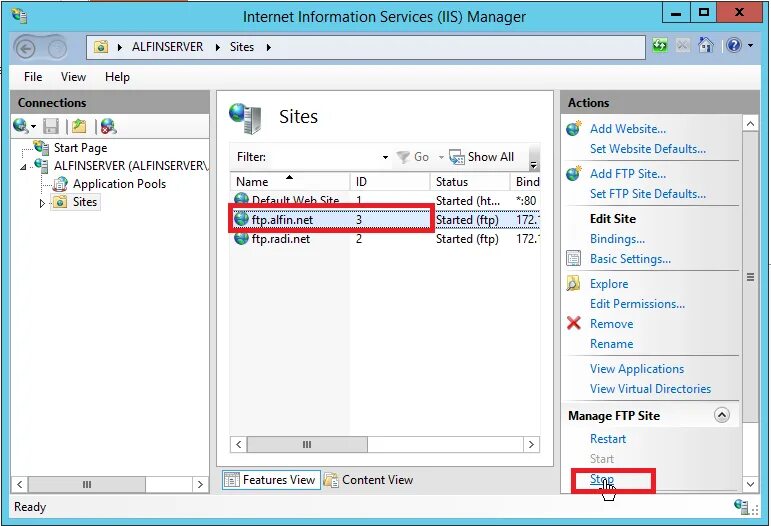Collapse the ALFINSERVER tree node arrow
This screenshot has width=771, height=526.
pyautogui.click(x=23, y=168)
